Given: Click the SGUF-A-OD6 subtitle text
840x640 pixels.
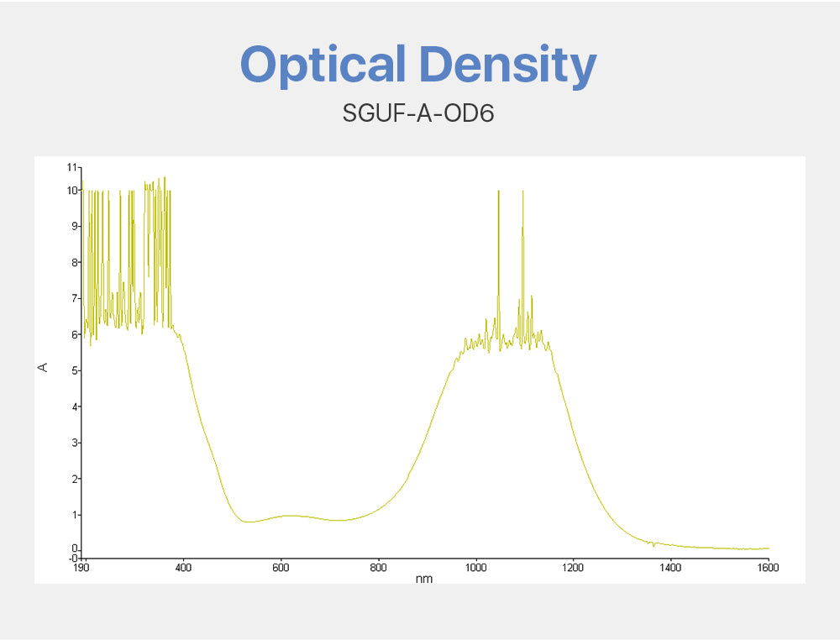Looking at the screenshot, I should pyautogui.click(x=417, y=112).
